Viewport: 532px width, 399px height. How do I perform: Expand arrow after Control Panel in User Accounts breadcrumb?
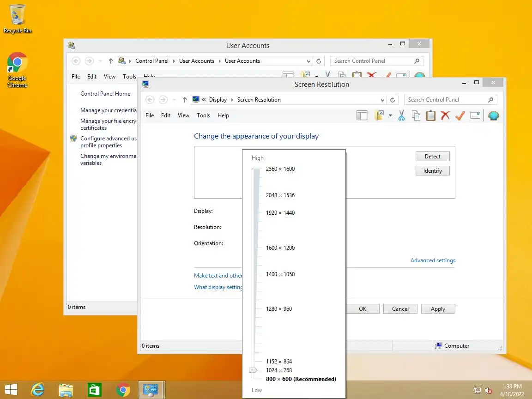tap(174, 61)
